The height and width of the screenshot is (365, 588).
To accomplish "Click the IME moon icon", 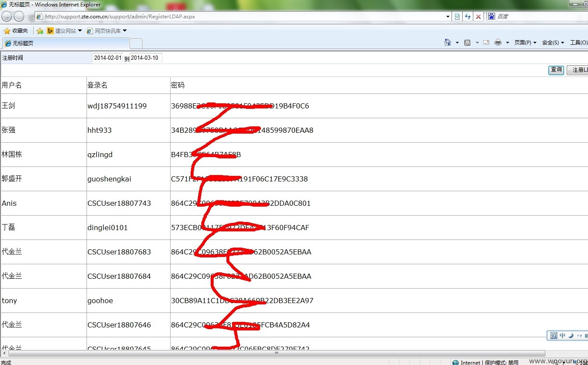I will pyautogui.click(x=571, y=336).
